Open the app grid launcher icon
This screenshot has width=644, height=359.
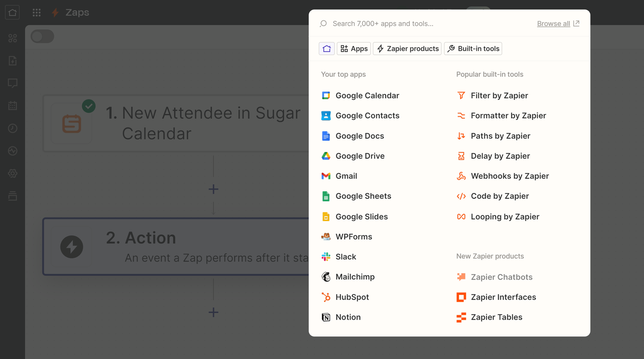tap(37, 13)
